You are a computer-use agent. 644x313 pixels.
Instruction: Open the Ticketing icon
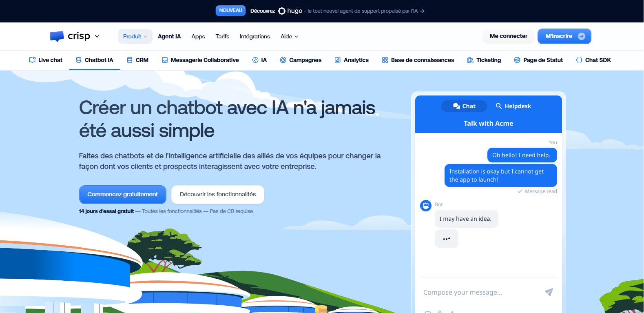(x=470, y=60)
